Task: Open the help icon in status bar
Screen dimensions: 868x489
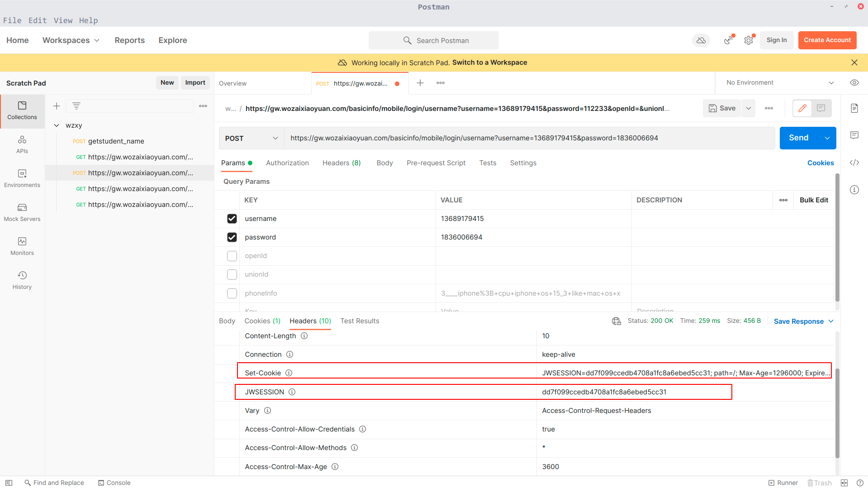Action: coord(860,483)
